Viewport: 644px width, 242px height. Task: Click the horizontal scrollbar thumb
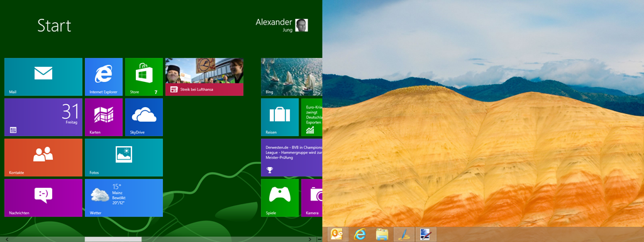[113, 239]
